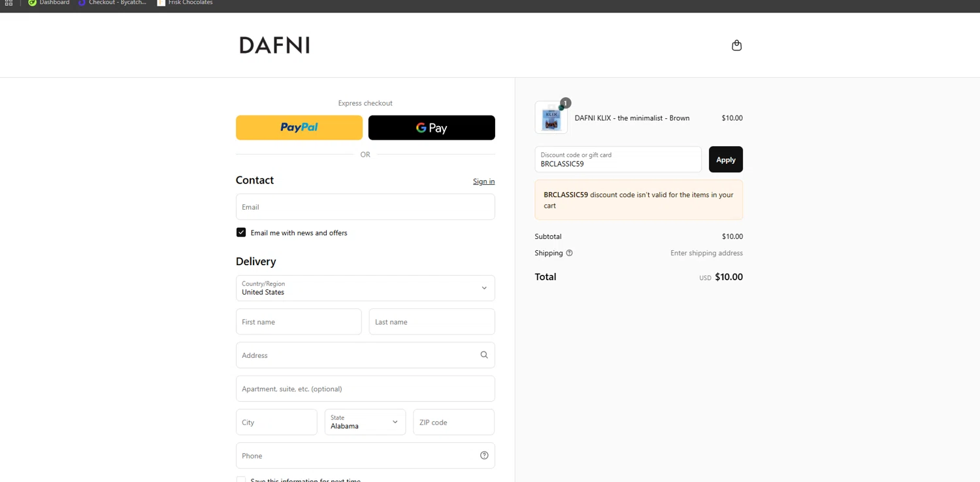The width and height of the screenshot is (980, 482).
Task: Open the State dropdown showing Alabama
Action: 365,422
